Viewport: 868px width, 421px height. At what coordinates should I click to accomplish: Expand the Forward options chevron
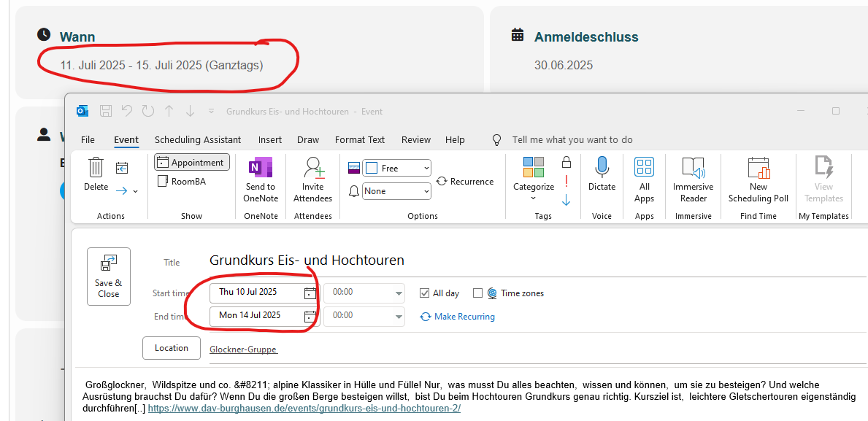point(136,191)
